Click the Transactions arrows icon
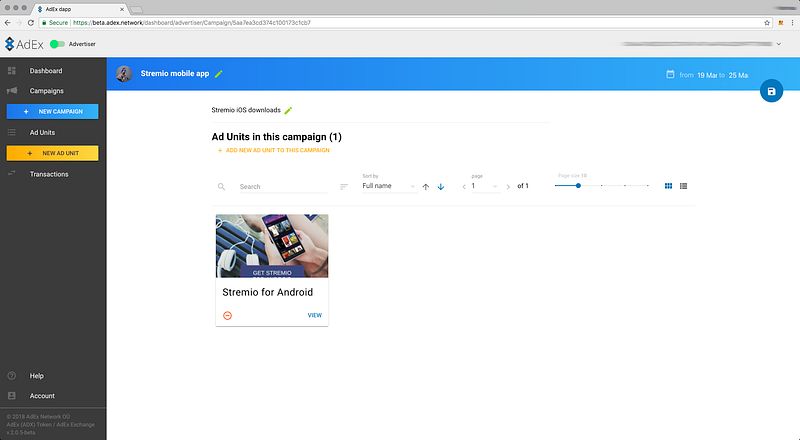Image resolution: width=800 pixels, height=440 pixels. 12,174
